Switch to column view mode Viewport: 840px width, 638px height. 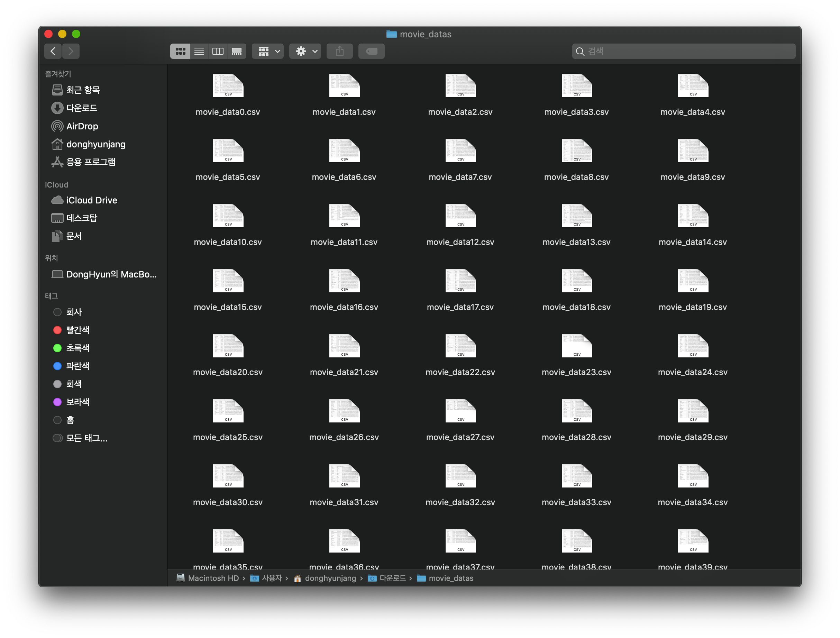[x=218, y=51]
